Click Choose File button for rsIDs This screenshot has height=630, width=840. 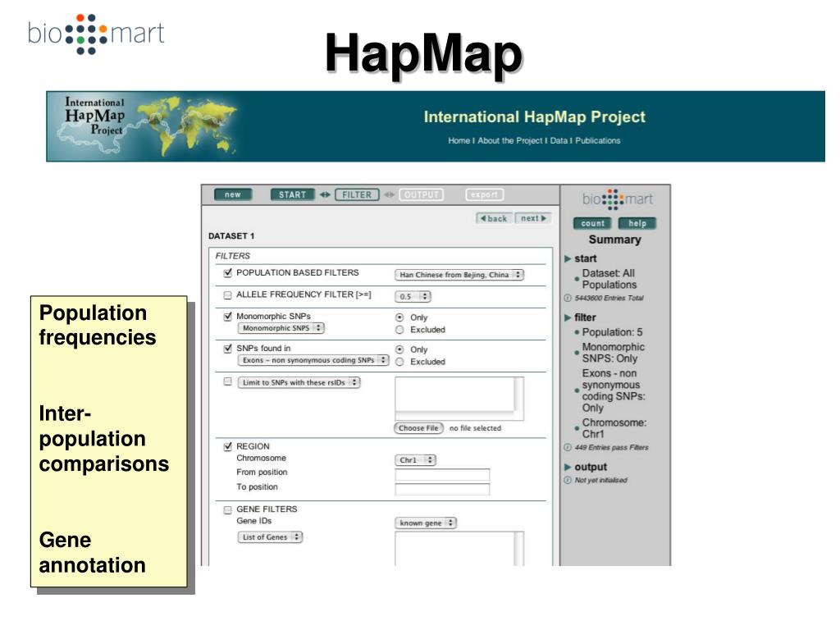tap(419, 428)
